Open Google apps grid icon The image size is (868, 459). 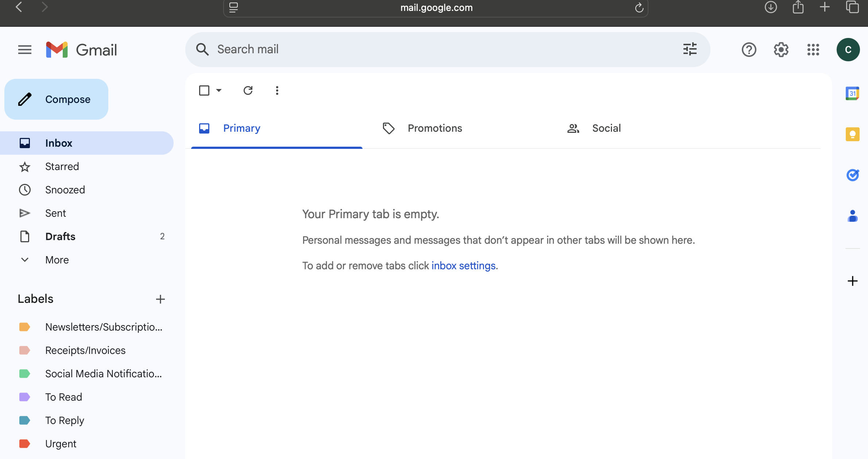813,50
